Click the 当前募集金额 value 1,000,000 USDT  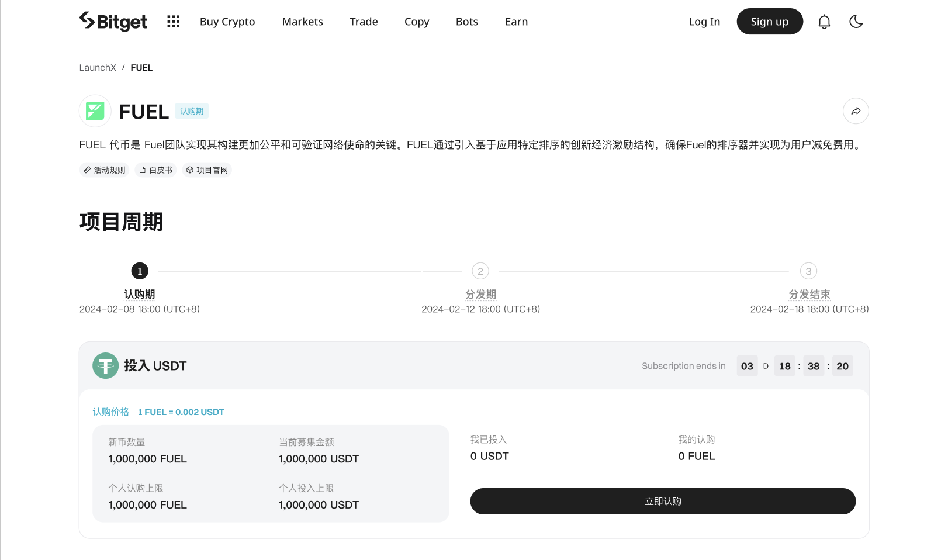tap(319, 459)
